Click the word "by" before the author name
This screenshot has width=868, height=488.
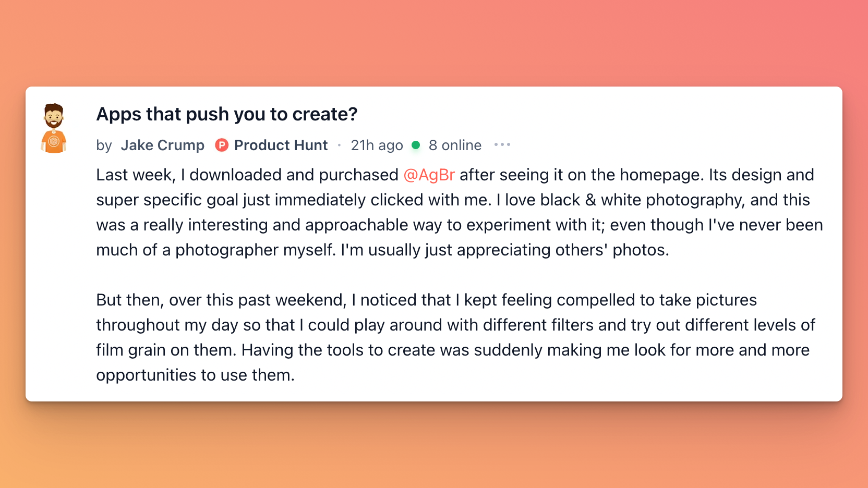click(x=104, y=145)
